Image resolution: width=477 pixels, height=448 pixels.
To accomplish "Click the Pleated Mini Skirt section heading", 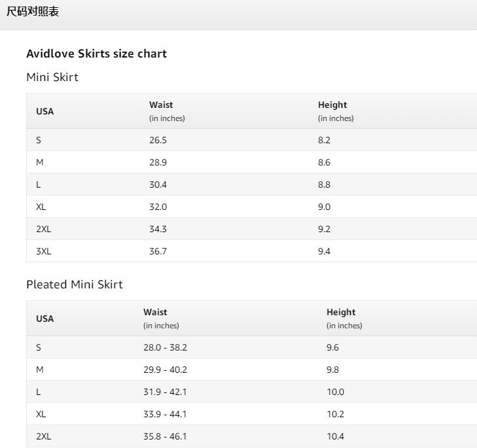I will pyautogui.click(x=75, y=284).
